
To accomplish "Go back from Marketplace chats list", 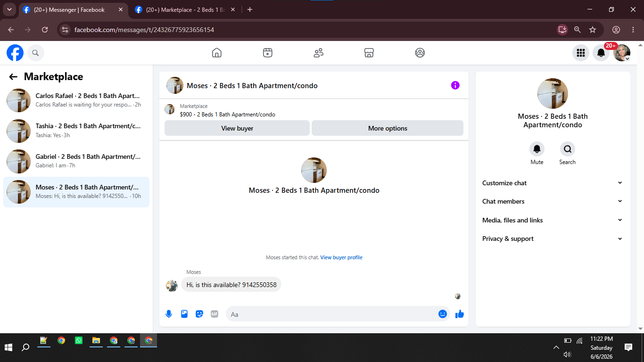I will click(13, 77).
